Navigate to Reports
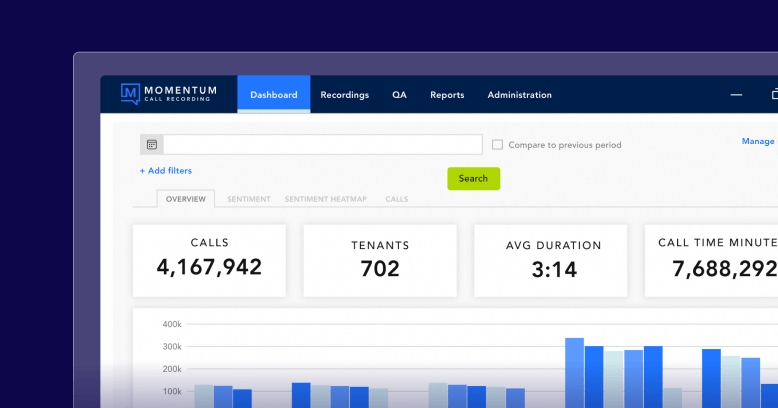The width and height of the screenshot is (778, 408). [x=447, y=95]
